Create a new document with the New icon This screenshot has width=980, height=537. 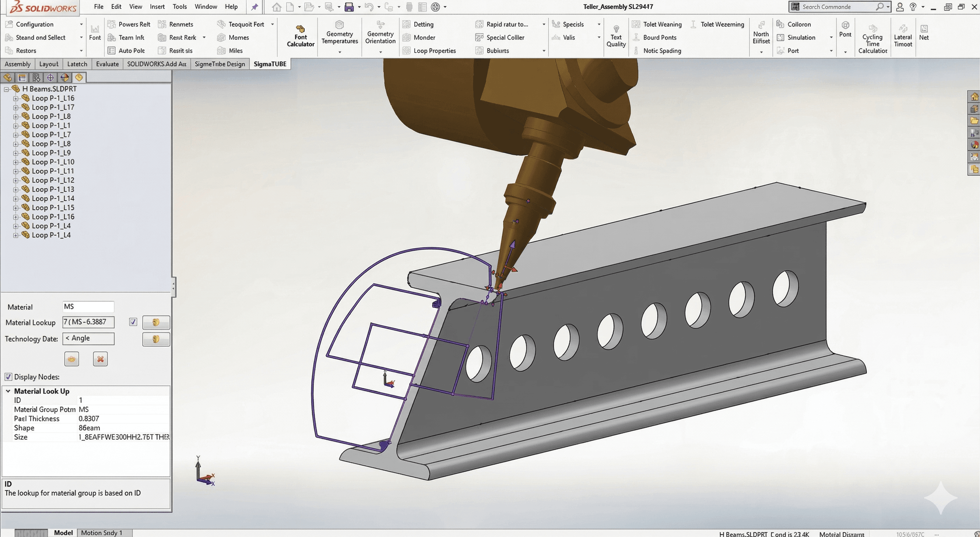(x=290, y=7)
